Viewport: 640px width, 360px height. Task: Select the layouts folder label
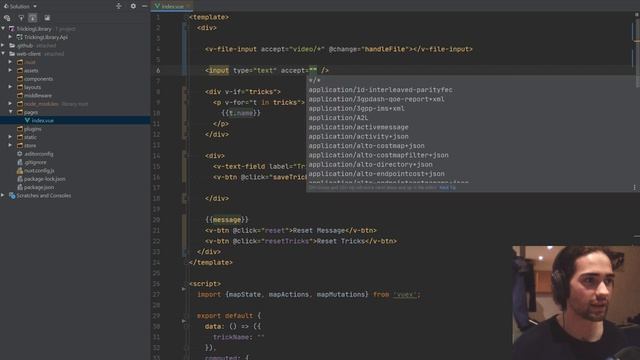[x=32, y=87]
